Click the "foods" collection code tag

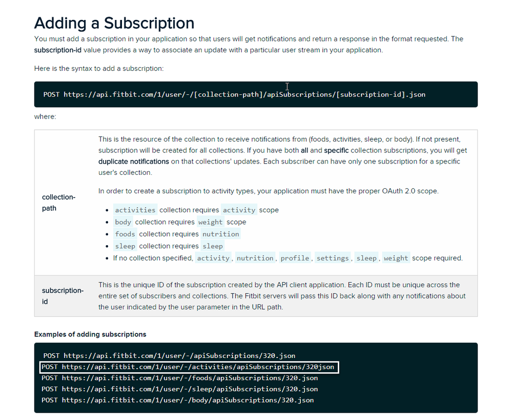125,234
